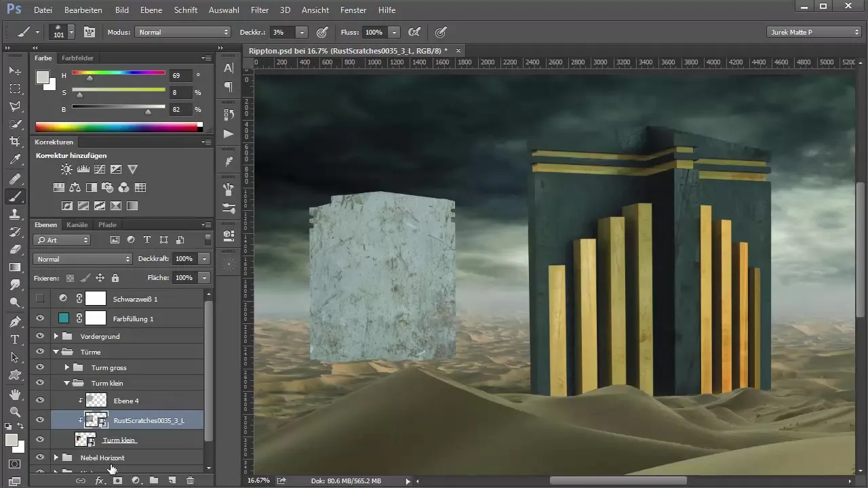Expand the Vordergrund group
The width and height of the screenshot is (868, 488).
(56, 336)
